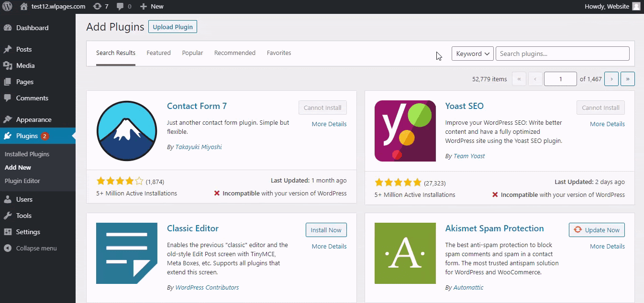
Task: Click the current page number field
Action: 560,79
